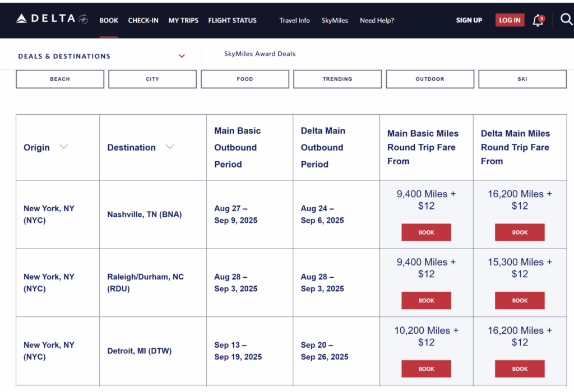Select the CITY category filter
574x392 pixels.
point(152,79)
